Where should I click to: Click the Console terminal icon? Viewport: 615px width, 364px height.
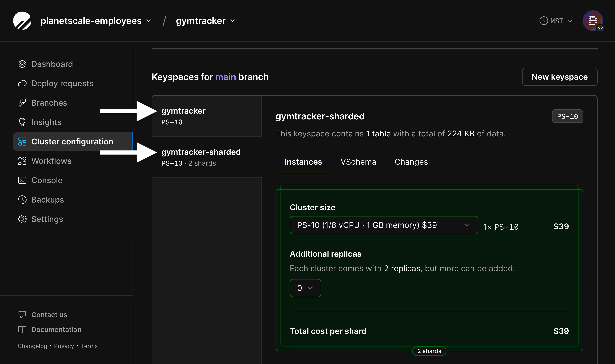point(22,180)
